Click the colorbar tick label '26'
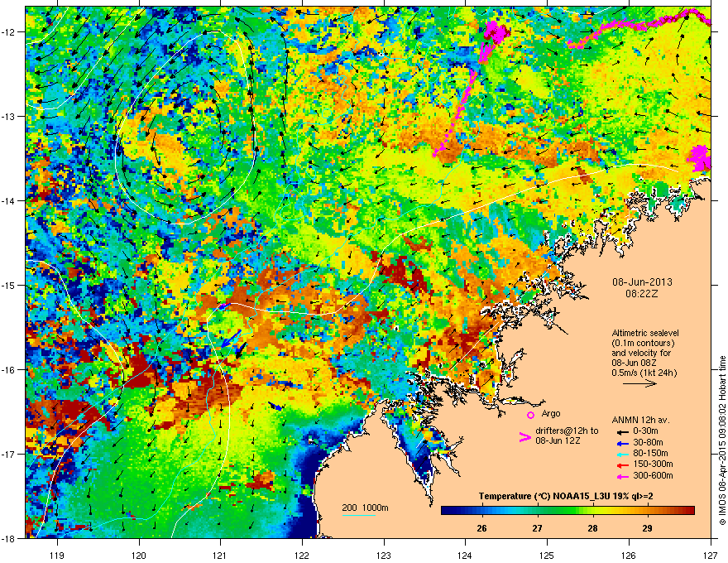 [x=482, y=528]
